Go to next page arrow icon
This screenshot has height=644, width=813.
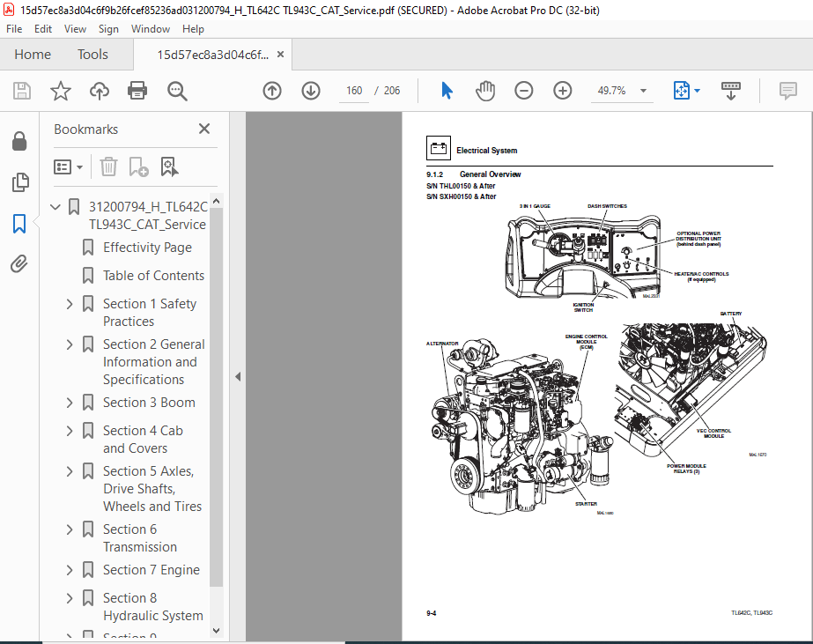(311, 91)
